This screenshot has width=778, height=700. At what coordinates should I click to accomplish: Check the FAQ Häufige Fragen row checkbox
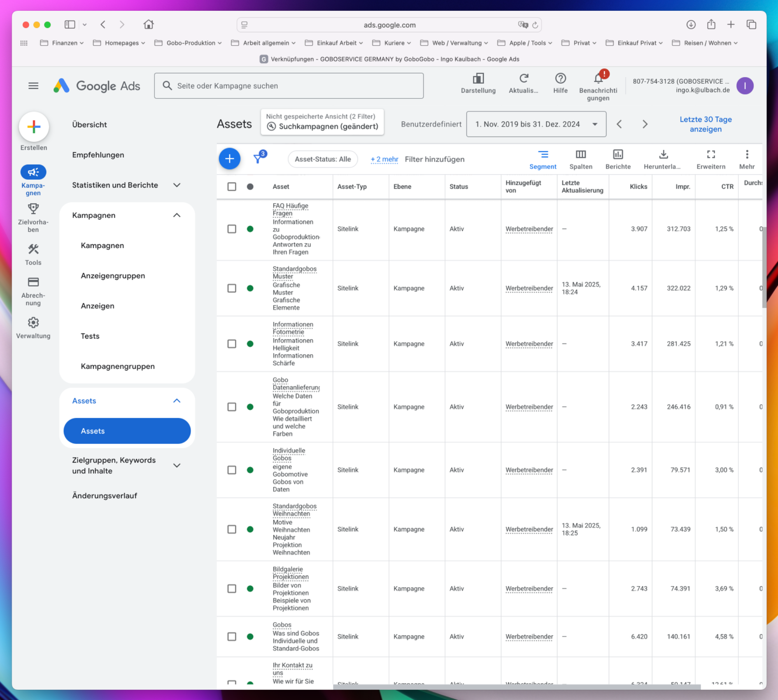tap(231, 229)
